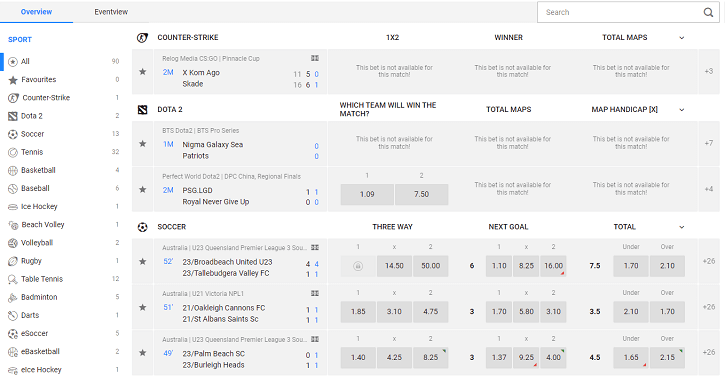Select the Dota 2 sidebar icon
Viewport: 725px width, 376px height.
coord(13,116)
